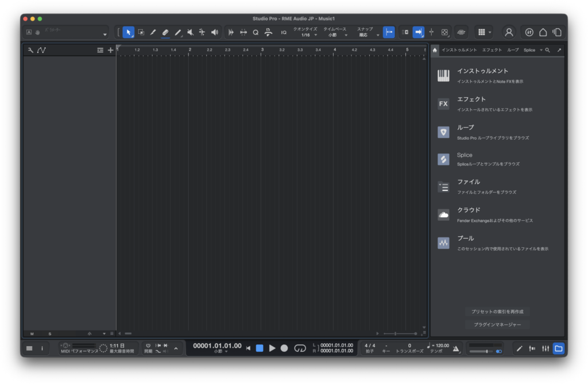Toggle the metronome click

pyautogui.click(x=456, y=348)
